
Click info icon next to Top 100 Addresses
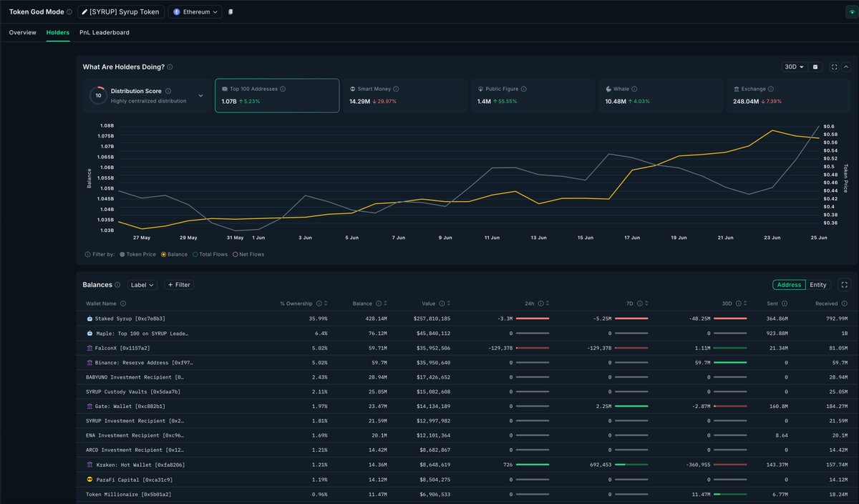pyautogui.click(x=283, y=89)
